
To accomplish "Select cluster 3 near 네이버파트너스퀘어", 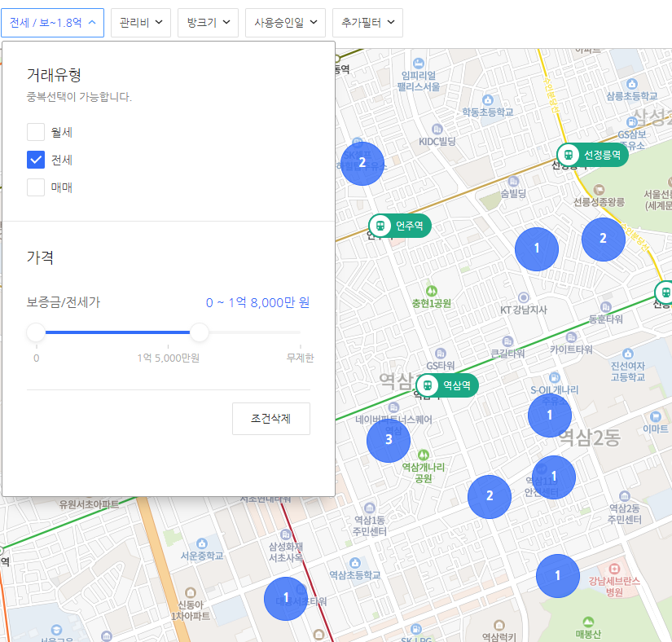I will pos(389,440).
